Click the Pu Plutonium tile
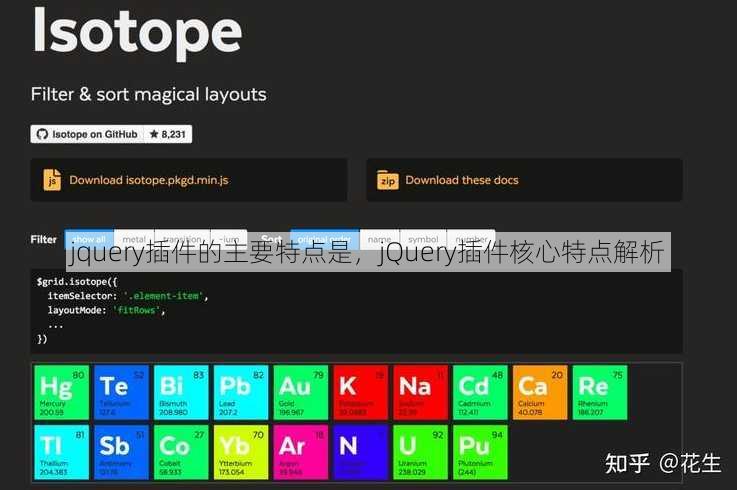 (x=480, y=452)
